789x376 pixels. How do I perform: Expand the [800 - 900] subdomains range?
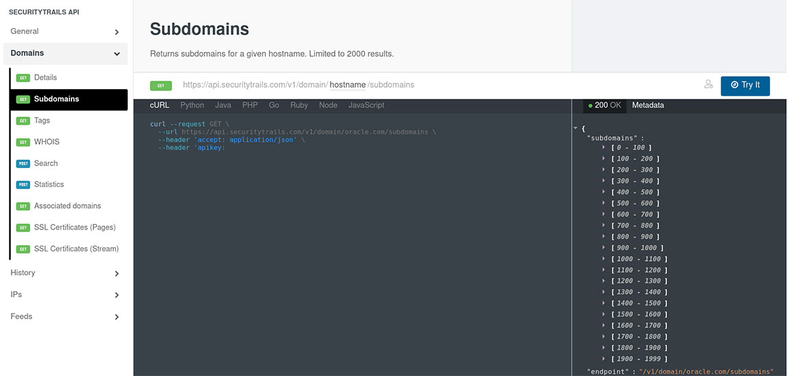604,237
